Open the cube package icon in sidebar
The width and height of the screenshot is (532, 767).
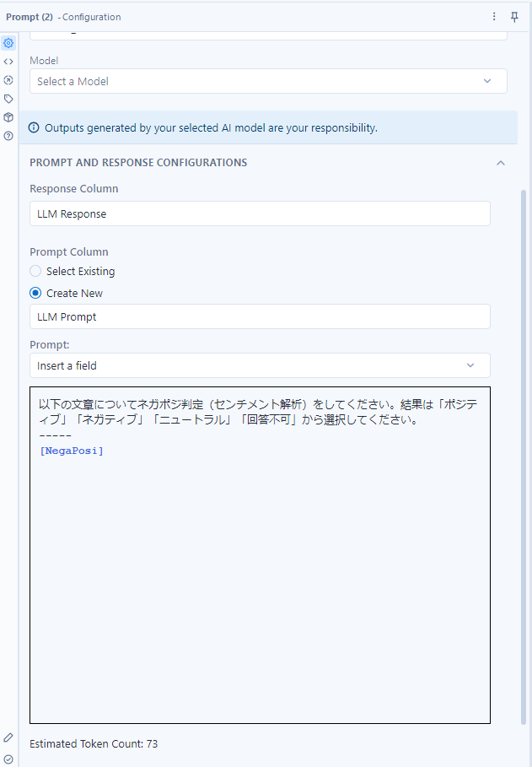coord(8,117)
